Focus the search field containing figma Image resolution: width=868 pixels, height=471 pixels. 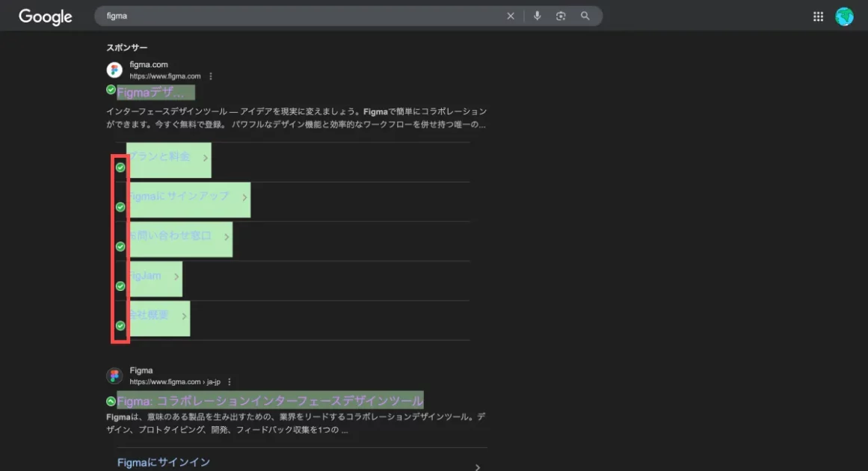click(299, 16)
